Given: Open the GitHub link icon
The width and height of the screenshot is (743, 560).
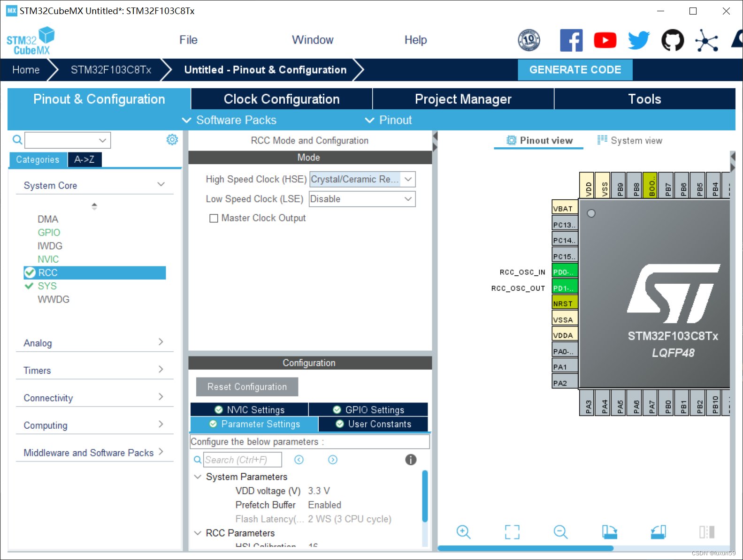Looking at the screenshot, I should (673, 40).
